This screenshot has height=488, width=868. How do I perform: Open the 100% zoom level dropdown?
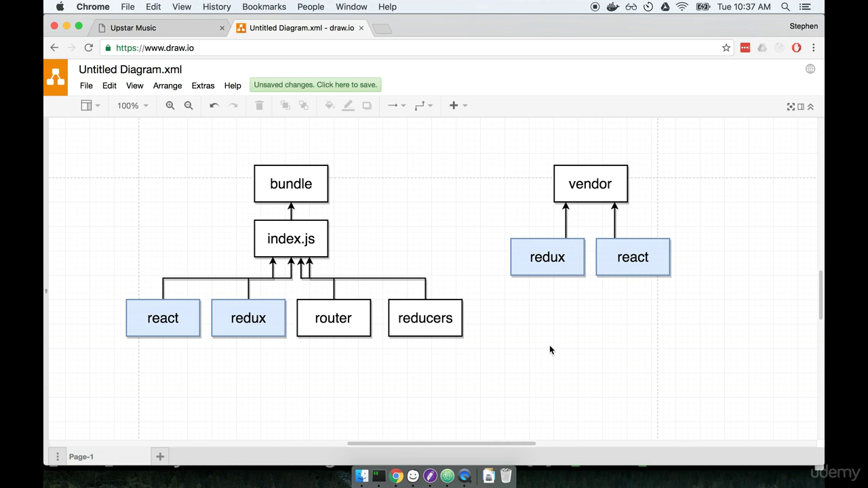(x=132, y=106)
